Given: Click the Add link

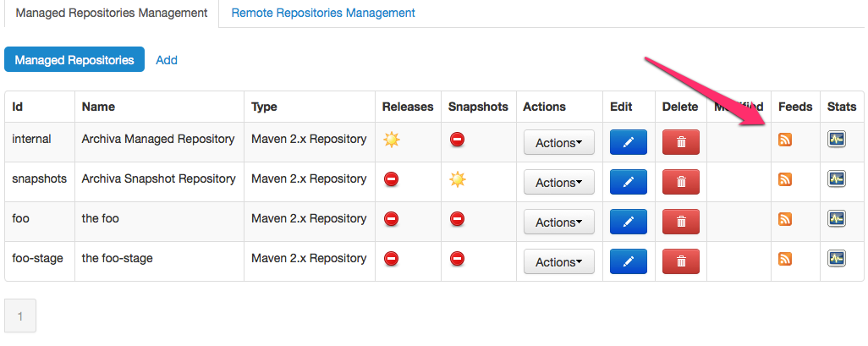Looking at the screenshot, I should coord(167,60).
